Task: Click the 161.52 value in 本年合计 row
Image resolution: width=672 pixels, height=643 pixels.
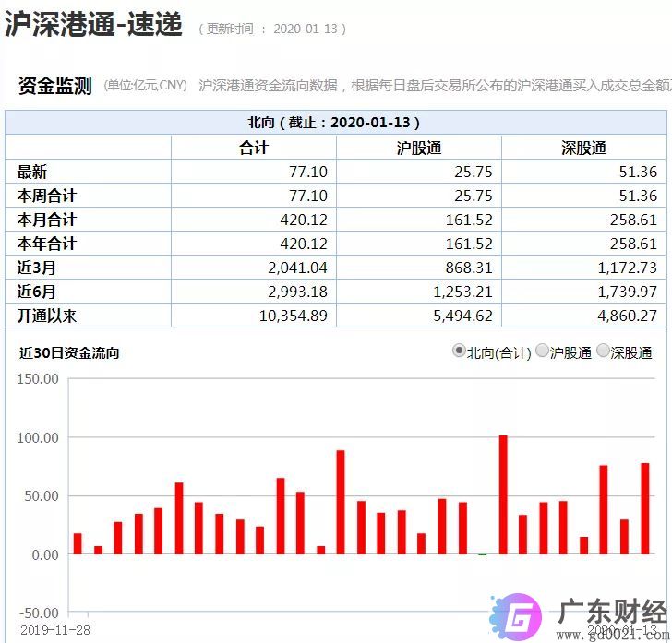Action: point(469,244)
